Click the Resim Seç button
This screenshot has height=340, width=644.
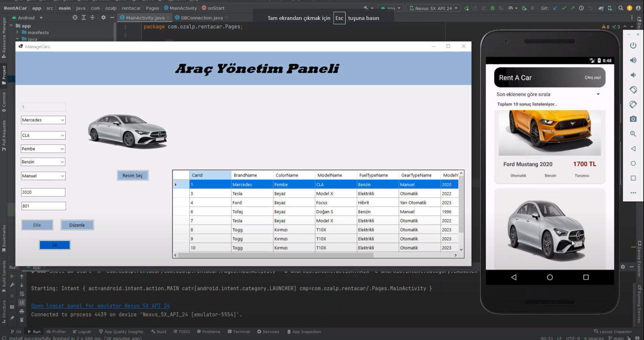click(x=133, y=176)
